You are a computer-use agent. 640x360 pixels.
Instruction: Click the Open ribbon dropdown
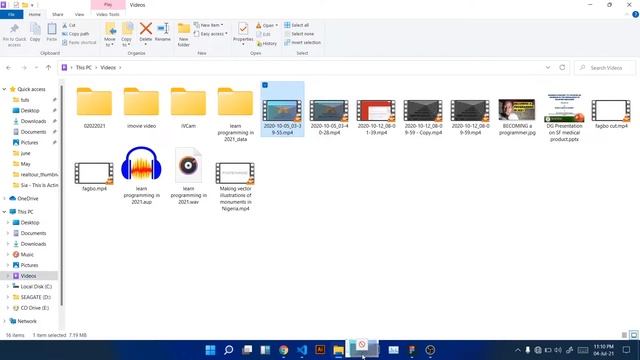coord(267,25)
